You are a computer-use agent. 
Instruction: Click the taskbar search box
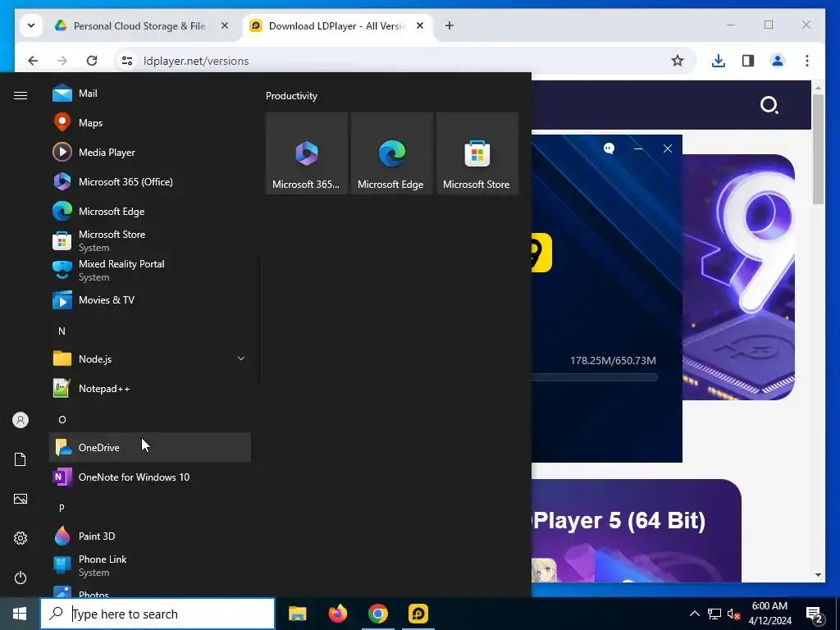coord(157,614)
